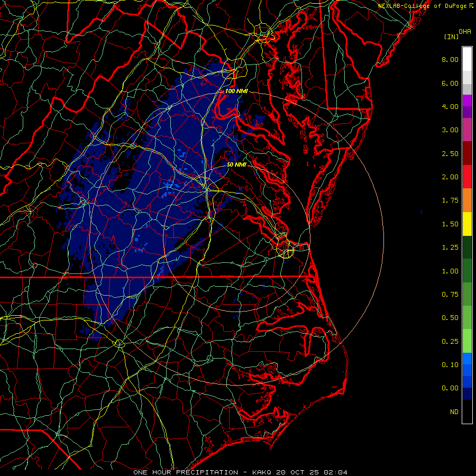This screenshot has width=476, height=476.
Task: Pick the black ND swatch at the legend bottom
Action: point(467,411)
